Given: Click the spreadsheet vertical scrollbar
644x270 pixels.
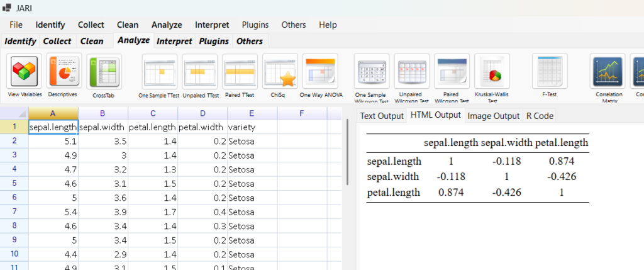Looking at the screenshot, I should [x=348, y=151].
